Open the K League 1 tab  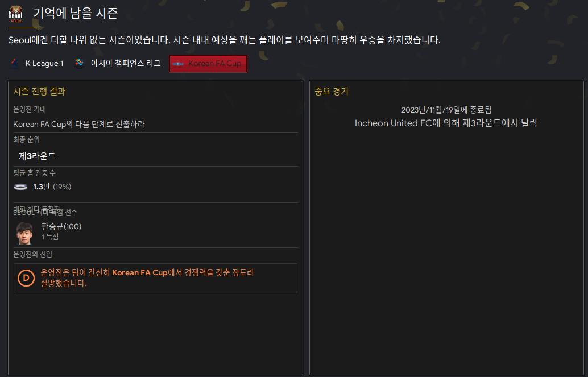tap(37, 63)
